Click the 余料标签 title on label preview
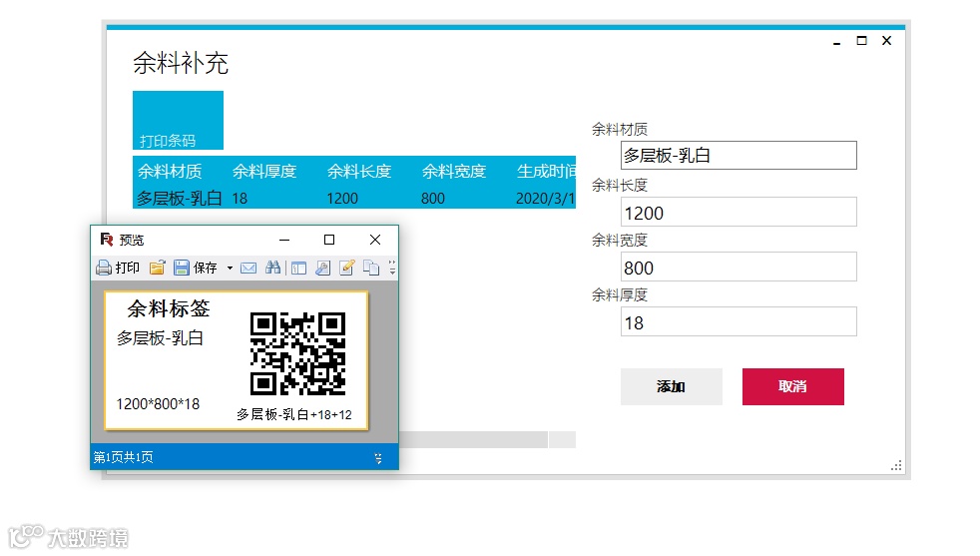Viewport: 980px width, 556px height. point(169,308)
